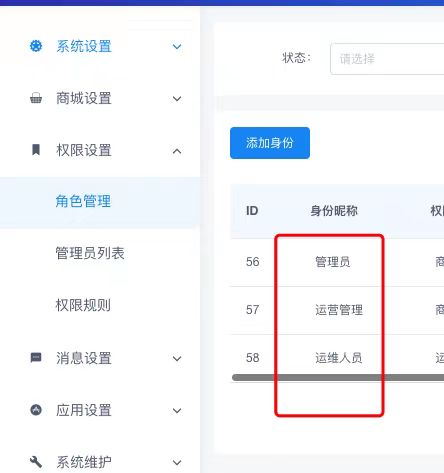The image size is (444, 473).
Task: Collapse the 权限设置 chevron arrow
Action: 177,151
